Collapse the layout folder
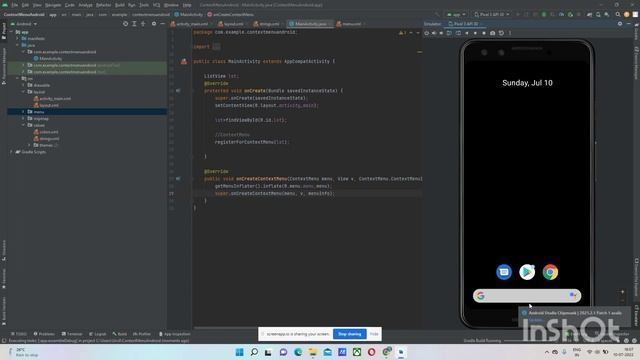Image resolution: width=640 pixels, height=360 pixels. coord(24,92)
